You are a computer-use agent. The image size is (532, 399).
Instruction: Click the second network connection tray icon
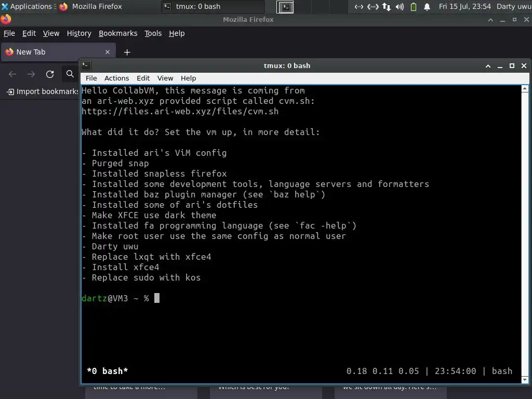coord(373,6)
